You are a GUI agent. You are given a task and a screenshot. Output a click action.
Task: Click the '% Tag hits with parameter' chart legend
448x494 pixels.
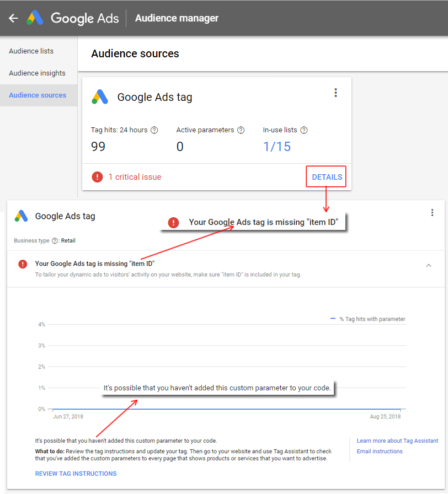pos(367,319)
